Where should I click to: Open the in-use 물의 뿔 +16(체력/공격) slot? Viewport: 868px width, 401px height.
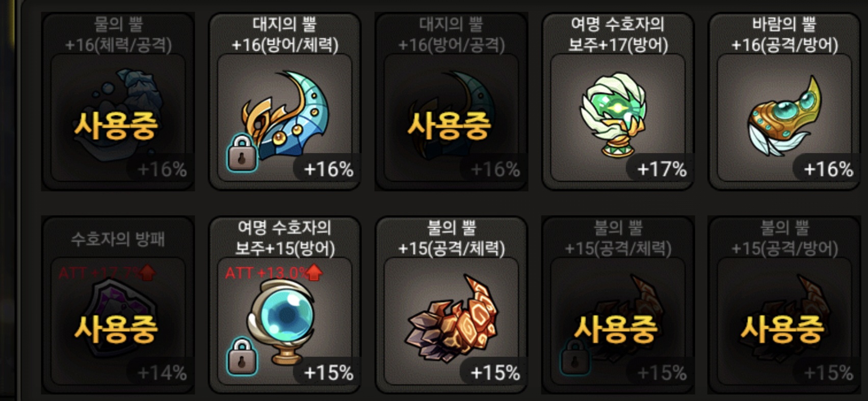pyautogui.click(x=118, y=102)
